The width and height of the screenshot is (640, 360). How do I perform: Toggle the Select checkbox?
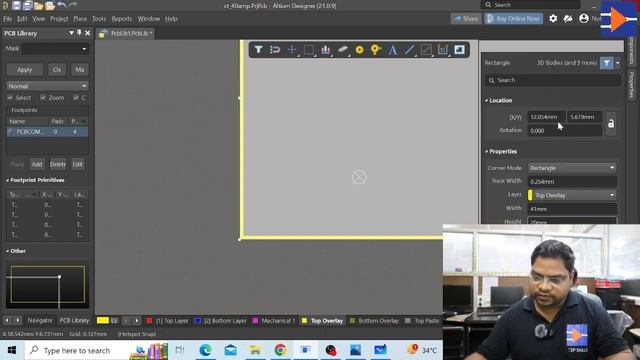coord(10,98)
